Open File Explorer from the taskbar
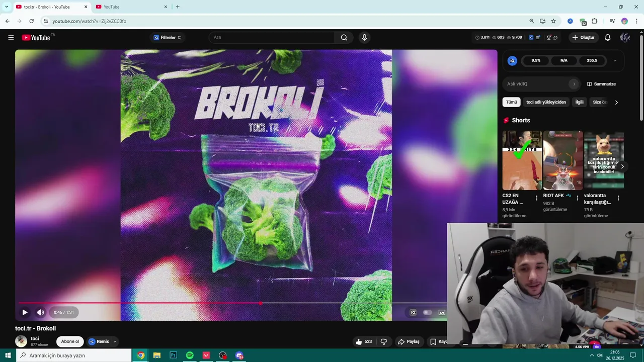The image size is (644, 362). pyautogui.click(x=156, y=355)
